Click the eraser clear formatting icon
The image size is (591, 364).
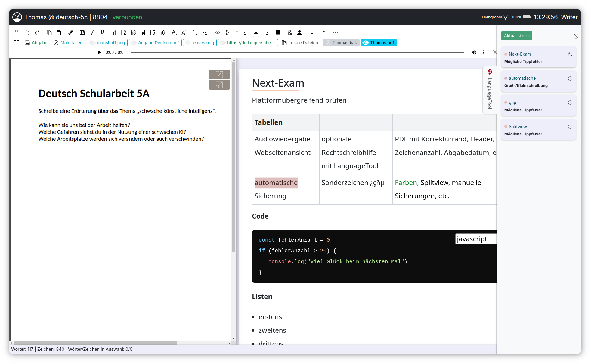pos(71,32)
